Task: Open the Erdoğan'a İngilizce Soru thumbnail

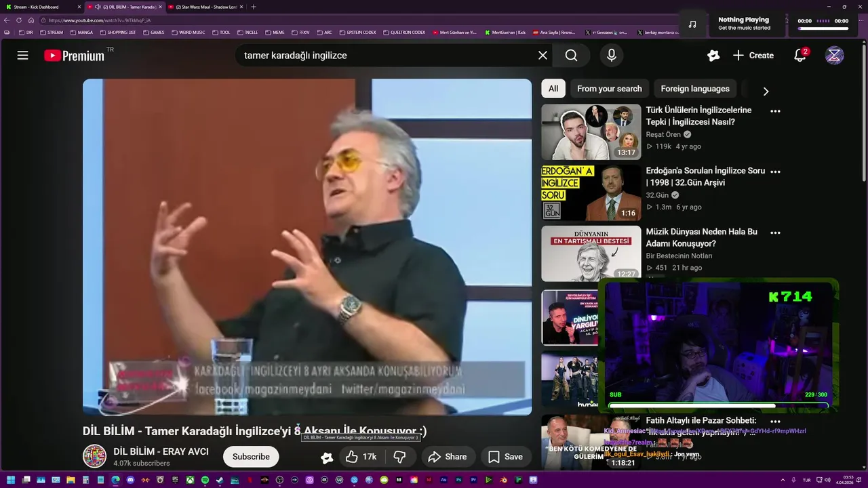Action: pos(591,192)
